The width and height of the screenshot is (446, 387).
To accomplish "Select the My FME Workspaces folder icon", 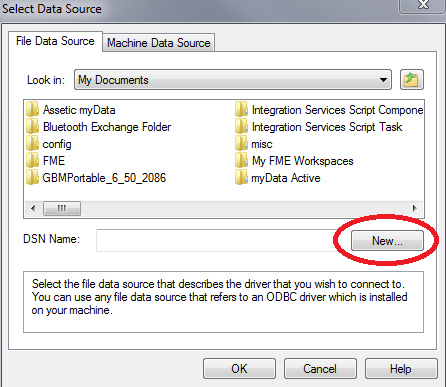I will pos(241,161).
